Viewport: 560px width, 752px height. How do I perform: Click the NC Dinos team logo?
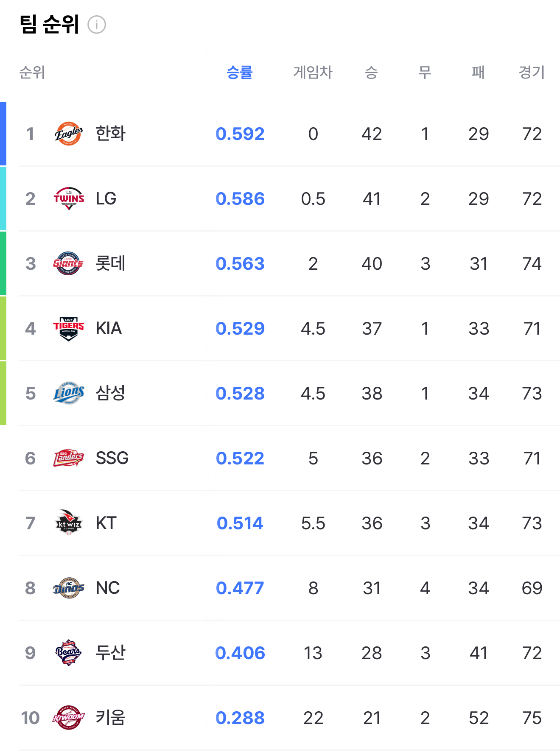coord(69,588)
